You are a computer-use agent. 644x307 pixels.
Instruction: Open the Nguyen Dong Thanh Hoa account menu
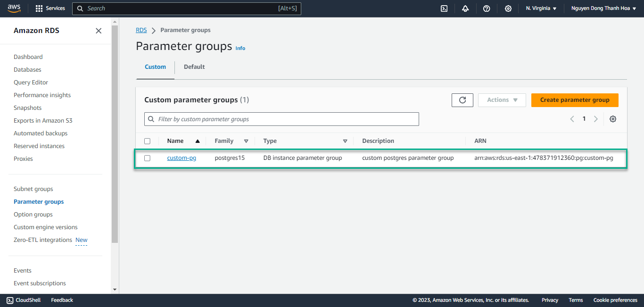point(604,8)
